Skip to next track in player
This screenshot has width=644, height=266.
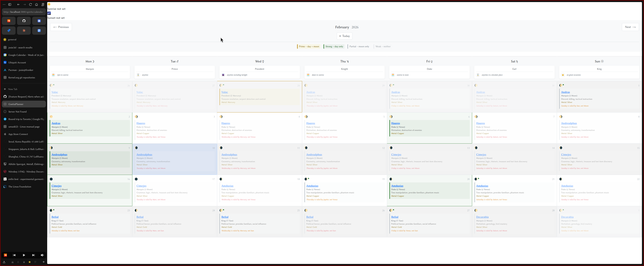click(33, 255)
